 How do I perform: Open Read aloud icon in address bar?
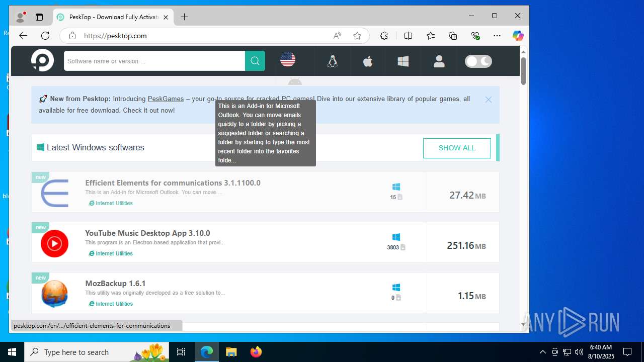pyautogui.click(x=337, y=36)
